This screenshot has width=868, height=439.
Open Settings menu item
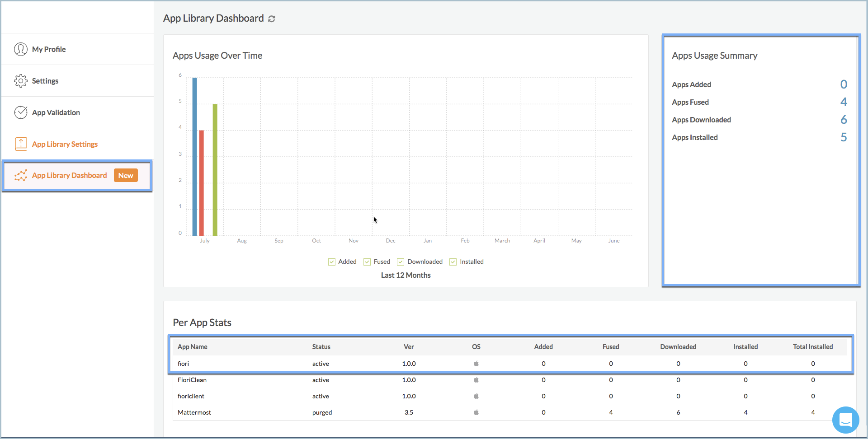[77, 81]
